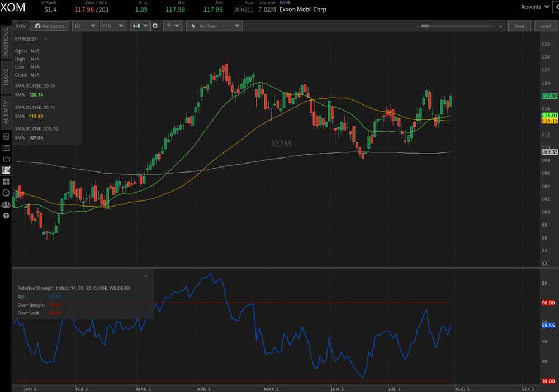The height and width of the screenshot is (392, 559).
Task: Click the Chg value 1.89
Action: (x=141, y=9)
